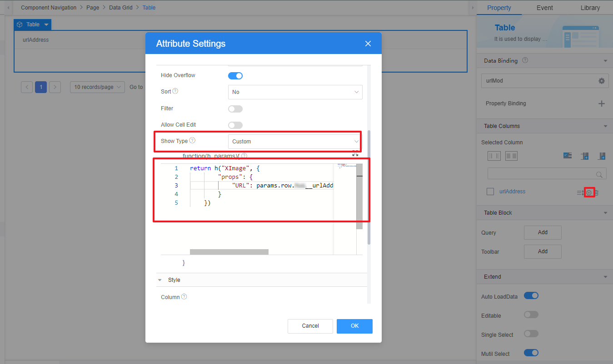613x364 pixels.
Task: Collapse the Data Binding section
Action: tap(605, 60)
